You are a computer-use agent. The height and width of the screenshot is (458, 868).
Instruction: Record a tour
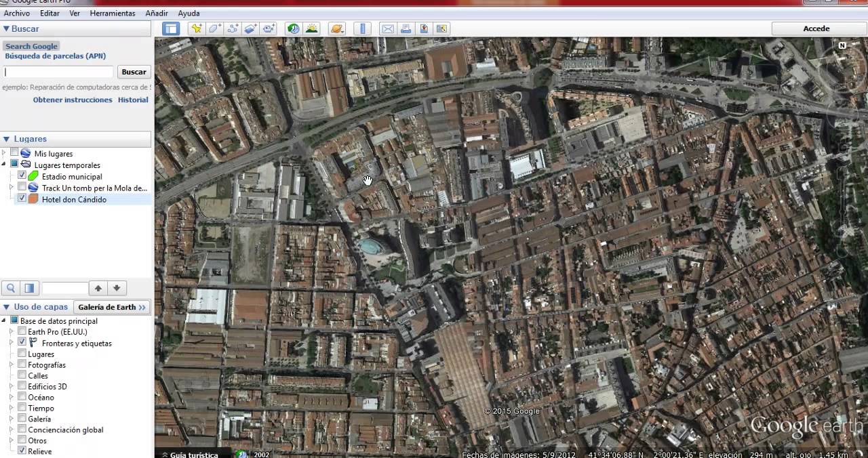tap(269, 28)
